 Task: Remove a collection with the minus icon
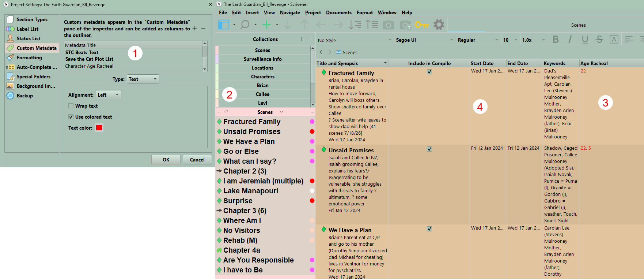(310, 39)
